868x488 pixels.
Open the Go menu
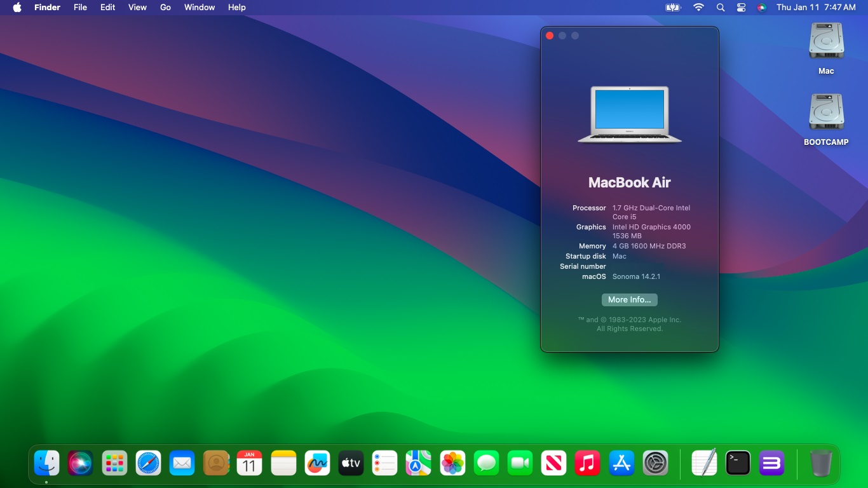165,8
